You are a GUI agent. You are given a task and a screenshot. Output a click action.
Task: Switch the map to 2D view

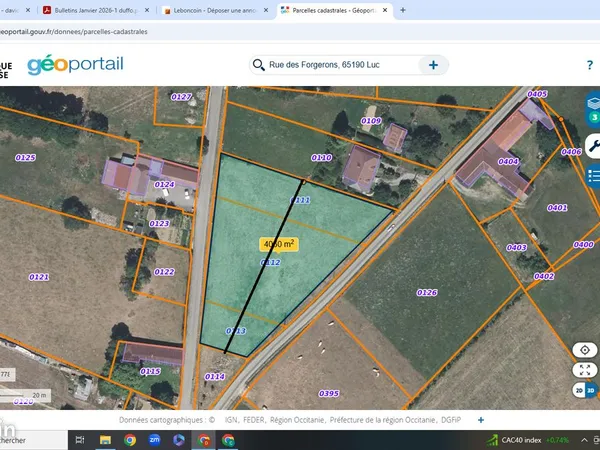pos(579,390)
